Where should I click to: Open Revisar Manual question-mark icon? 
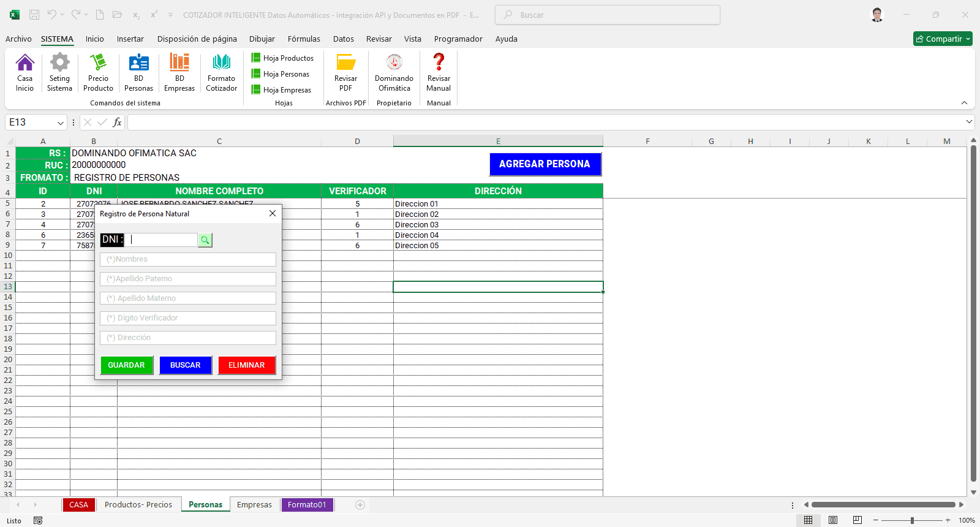click(x=439, y=72)
